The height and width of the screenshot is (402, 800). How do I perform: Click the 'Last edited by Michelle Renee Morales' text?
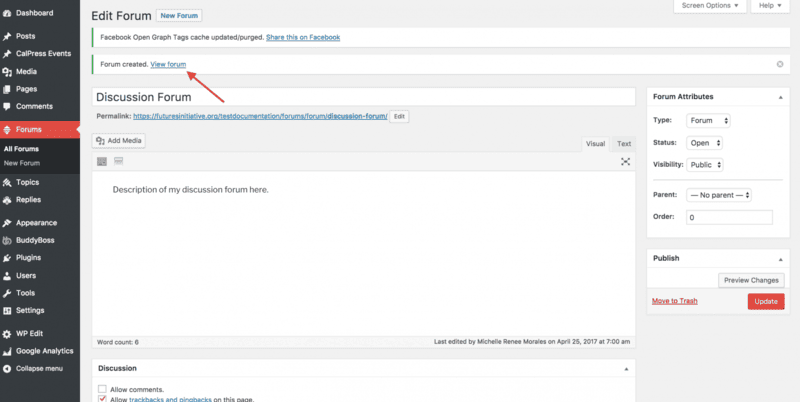tap(532, 341)
